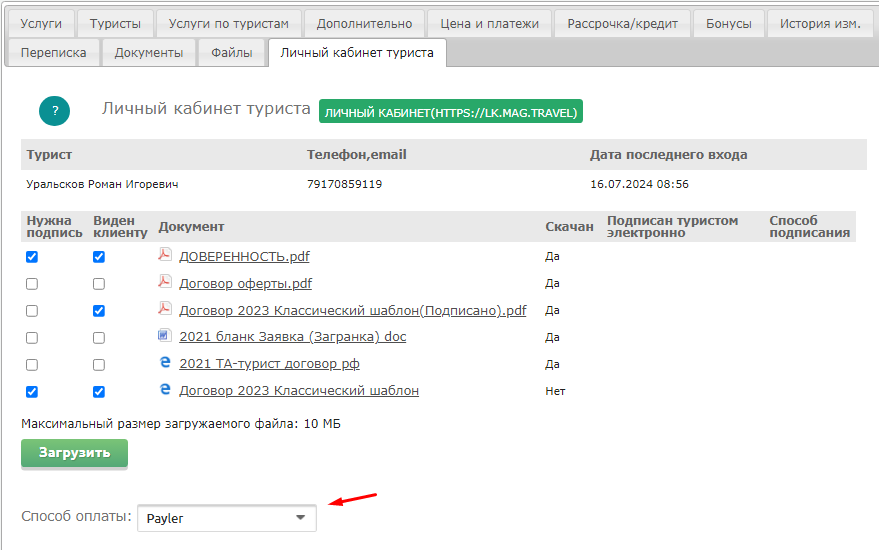Click the teal question mark help icon
The height and width of the screenshot is (550, 879).
click(x=54, y=110)
